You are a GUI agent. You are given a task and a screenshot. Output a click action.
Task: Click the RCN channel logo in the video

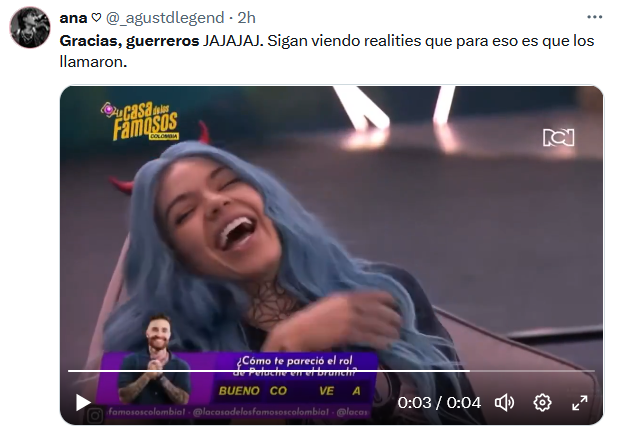tap(558, 137)
